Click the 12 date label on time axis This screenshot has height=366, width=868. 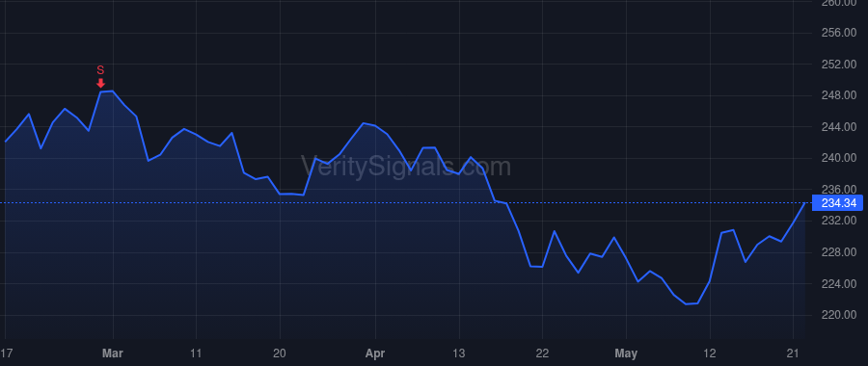[x=710, y=353]
